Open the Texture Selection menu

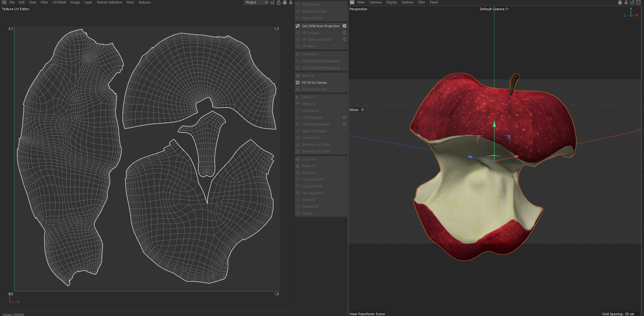coord(109,2)
